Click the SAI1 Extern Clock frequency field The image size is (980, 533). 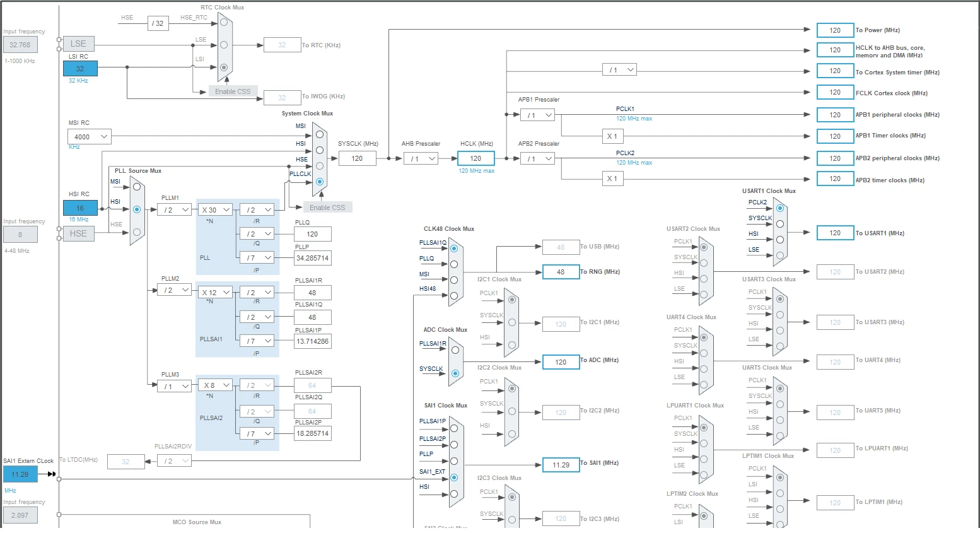(x=20, y=474)
